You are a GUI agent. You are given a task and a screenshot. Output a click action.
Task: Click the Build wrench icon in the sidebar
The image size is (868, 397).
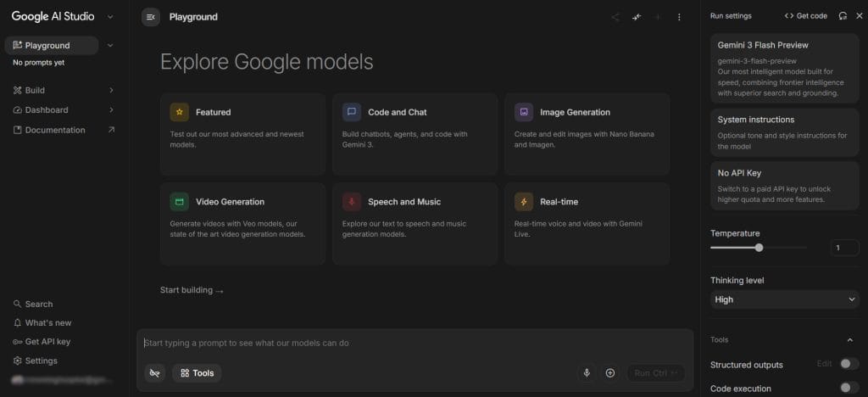17,90
